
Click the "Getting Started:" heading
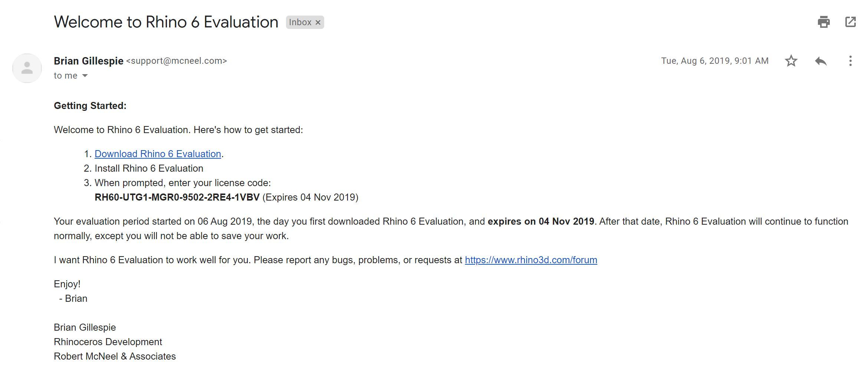90,106
